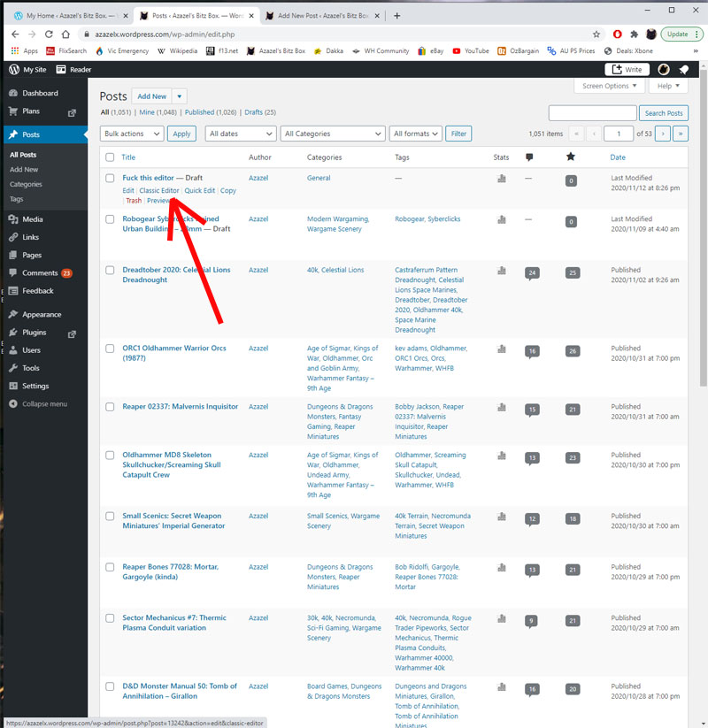The height and width of the screenshot is (728, 708).
Task: Click the Classic Editor link under draft
Action: click(159, 191)
